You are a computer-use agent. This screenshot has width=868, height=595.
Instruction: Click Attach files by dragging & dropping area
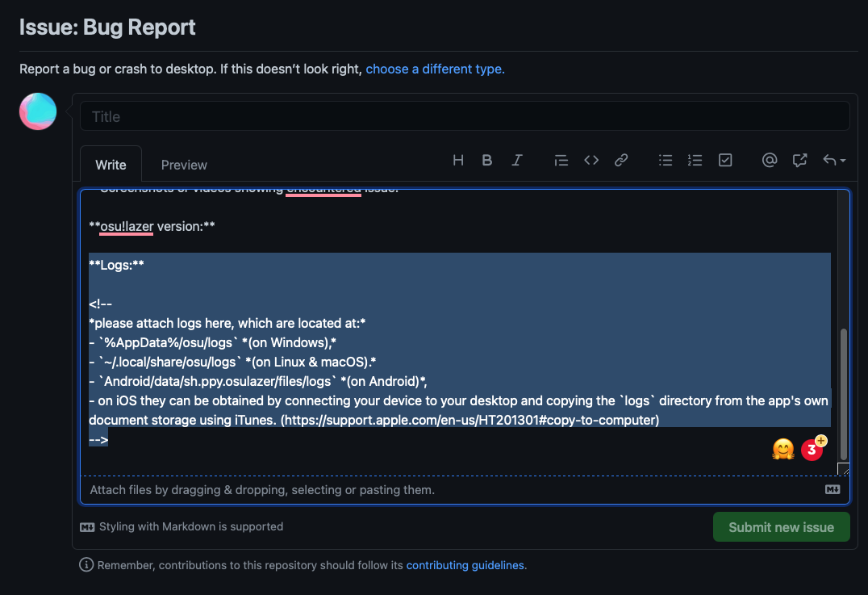pos(465,490)
